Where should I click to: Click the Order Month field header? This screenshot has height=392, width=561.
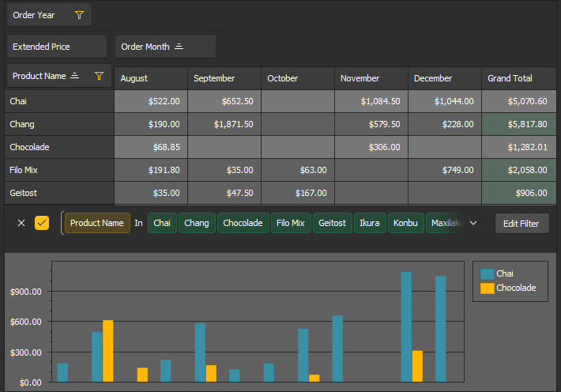(165, 47)
